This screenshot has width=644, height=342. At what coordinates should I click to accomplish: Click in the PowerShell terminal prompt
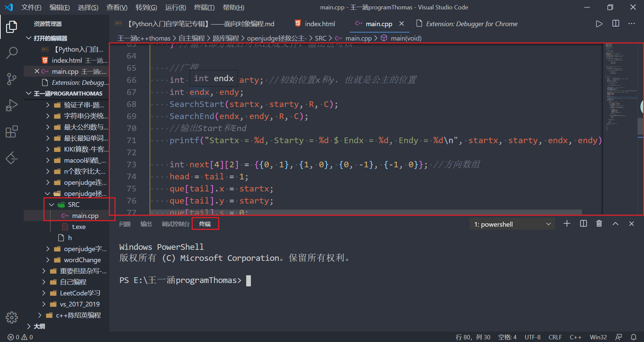[249, 280]
